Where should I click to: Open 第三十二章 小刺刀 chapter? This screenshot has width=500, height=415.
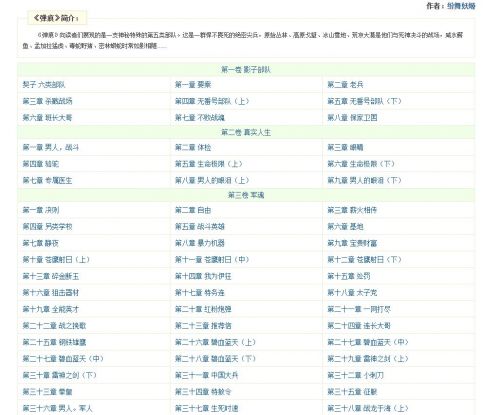point(355,375)
